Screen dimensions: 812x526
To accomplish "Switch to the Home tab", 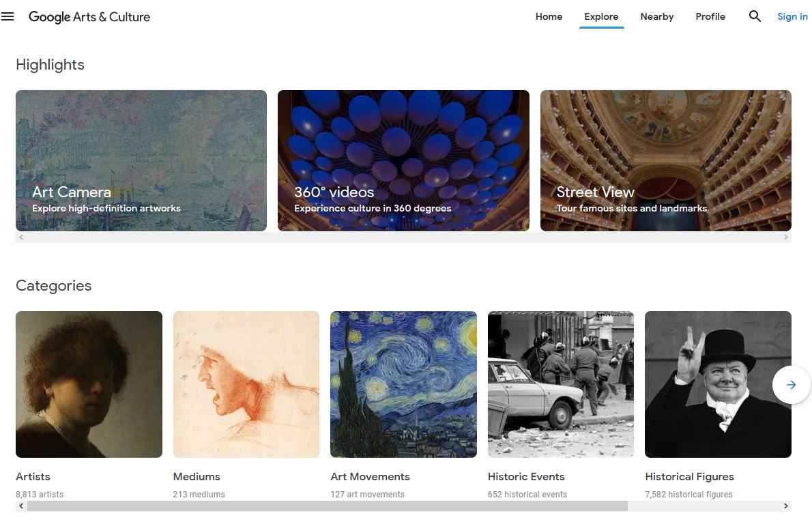I will coord(549,16).
